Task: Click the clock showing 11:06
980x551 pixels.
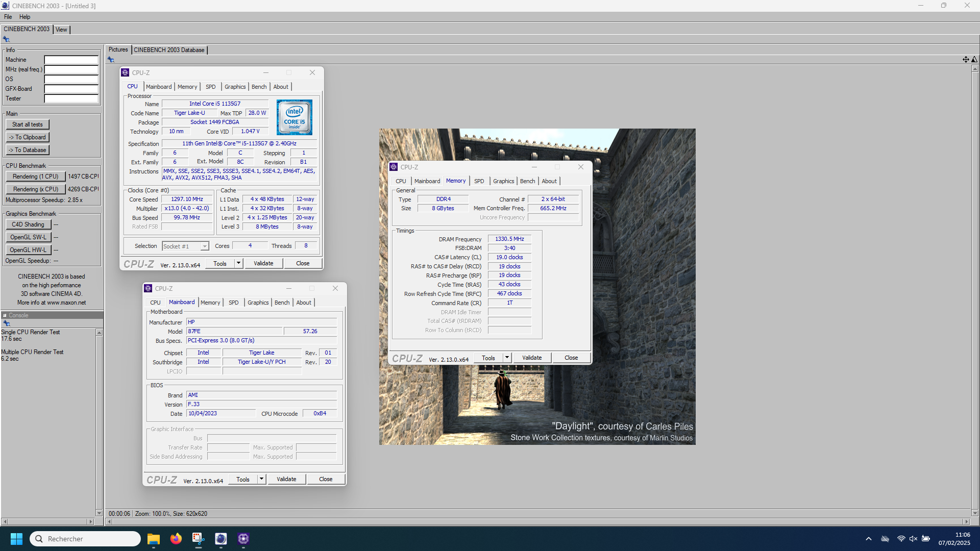Action: coord(963,535)
